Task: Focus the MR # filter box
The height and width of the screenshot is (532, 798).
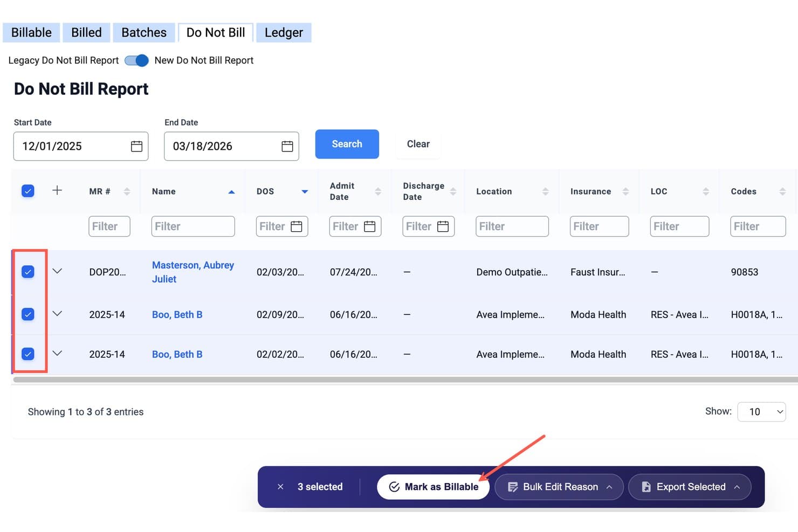Action: [x=109, y=226]
